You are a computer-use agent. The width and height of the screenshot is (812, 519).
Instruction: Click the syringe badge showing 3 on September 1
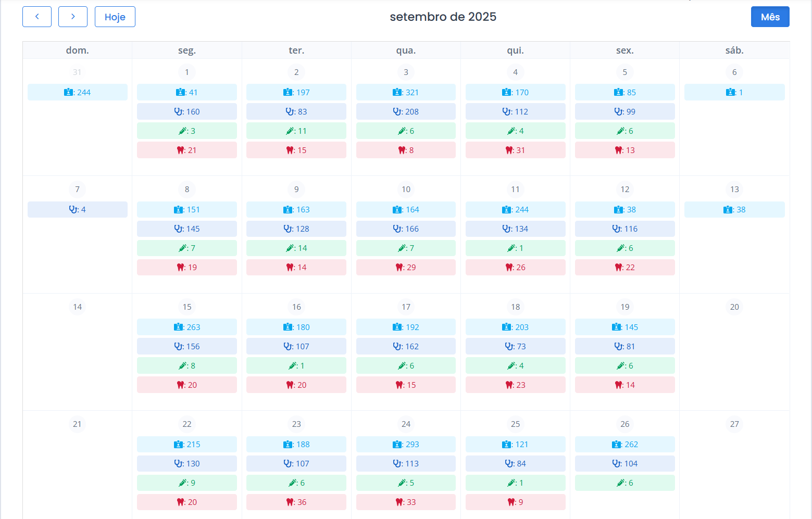[x=186, y=131]
